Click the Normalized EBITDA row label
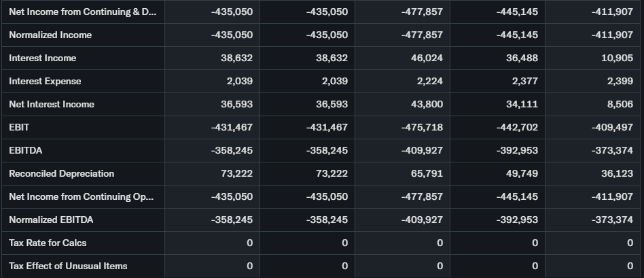Image resolution: width=644 pixels, height=278 pixels. point(51,220)
